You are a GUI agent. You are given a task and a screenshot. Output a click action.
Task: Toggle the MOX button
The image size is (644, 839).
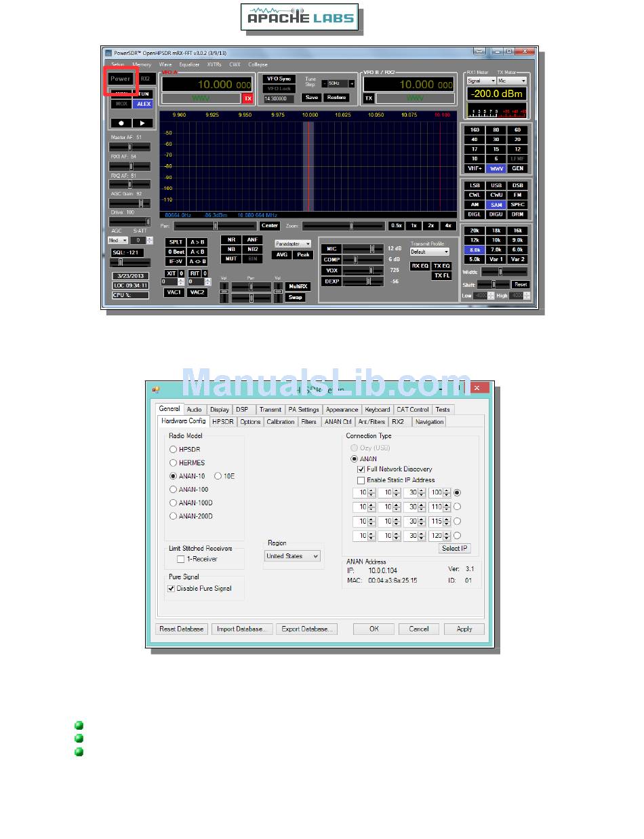tap(121, 104)
